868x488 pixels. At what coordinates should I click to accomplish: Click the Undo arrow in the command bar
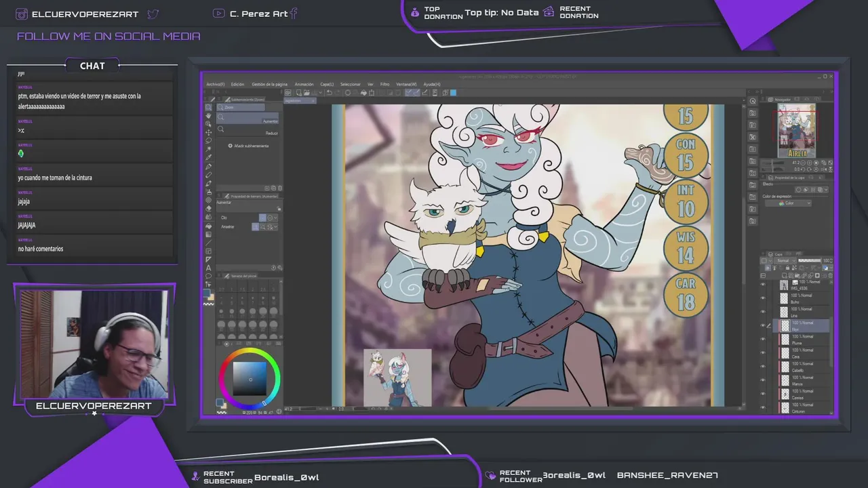(x=330, y=93)
